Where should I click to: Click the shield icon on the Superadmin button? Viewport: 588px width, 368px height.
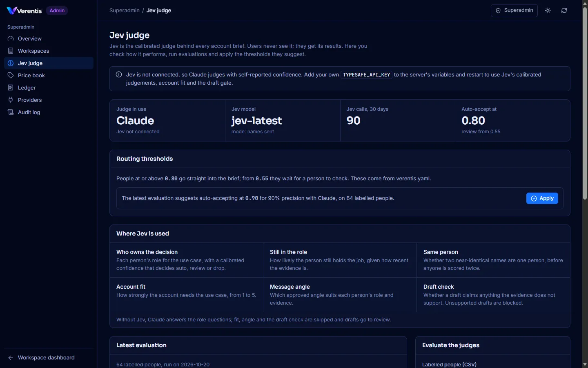click(498, 11)
